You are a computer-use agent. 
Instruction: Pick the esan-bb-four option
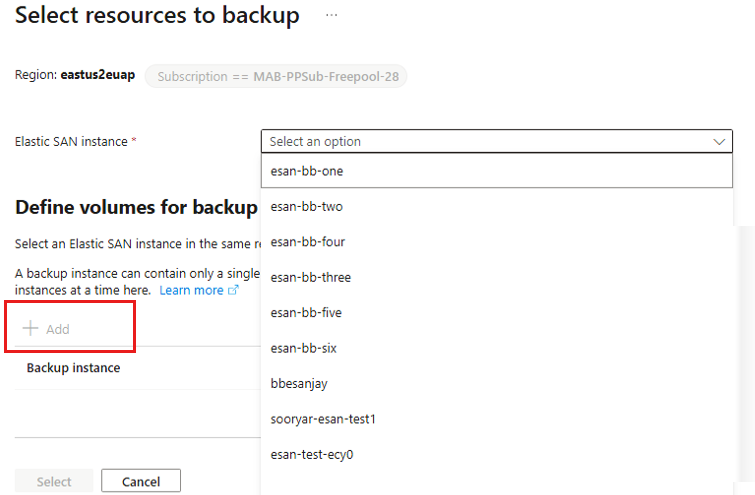pyautogui.click(x=496, y=242)
